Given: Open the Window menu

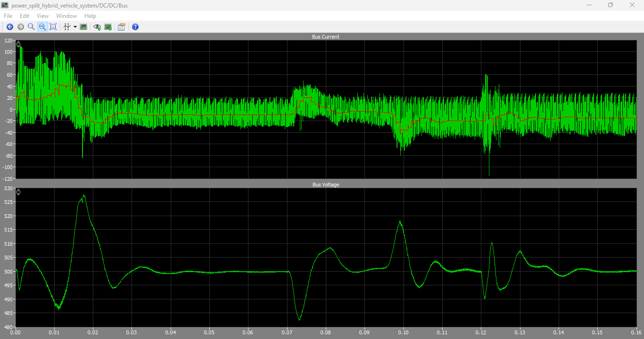Looking at the screenshot, I should 66,16.
